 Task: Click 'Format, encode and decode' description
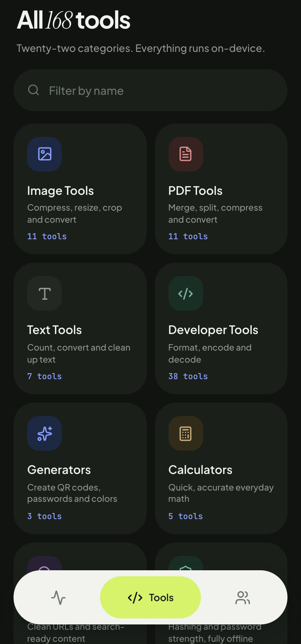(210, 354)
